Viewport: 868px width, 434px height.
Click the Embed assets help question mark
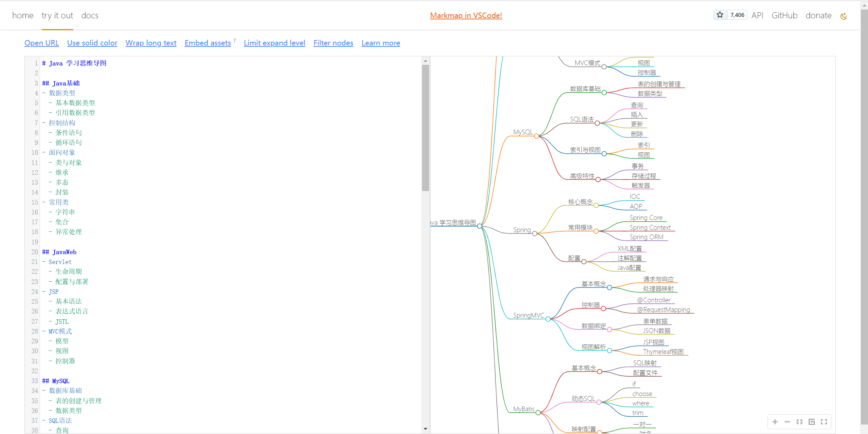(234, 40)
